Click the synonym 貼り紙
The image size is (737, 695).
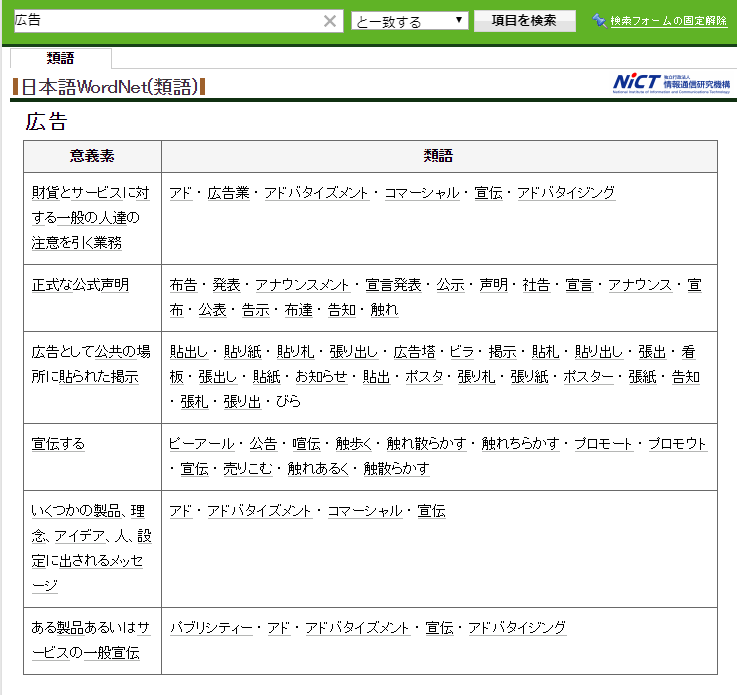click(243, 351)
